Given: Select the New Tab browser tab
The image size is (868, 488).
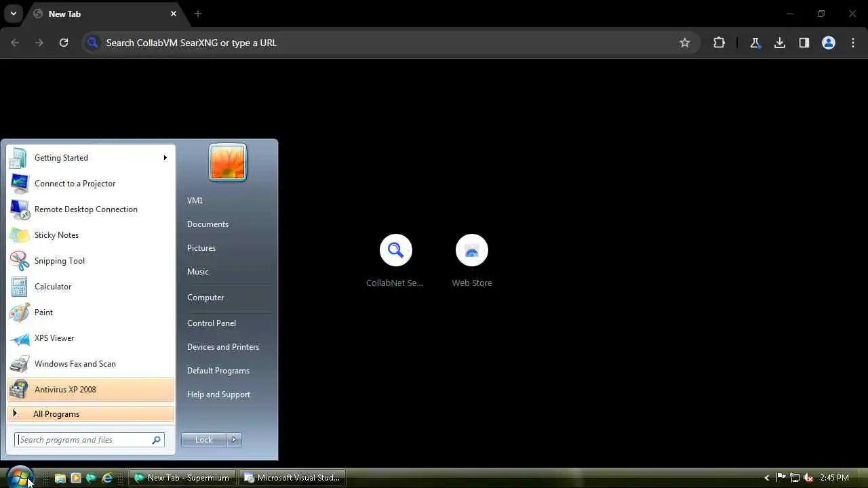Looking at the screenshot, I should tap(104, 14).
